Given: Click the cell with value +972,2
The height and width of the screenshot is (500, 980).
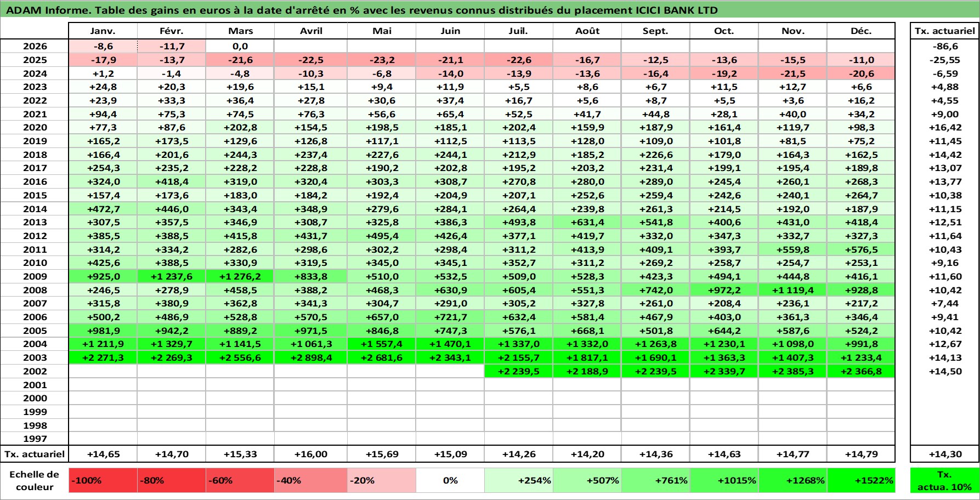Looking at the screenshot, I should click(x=724, y=290).
